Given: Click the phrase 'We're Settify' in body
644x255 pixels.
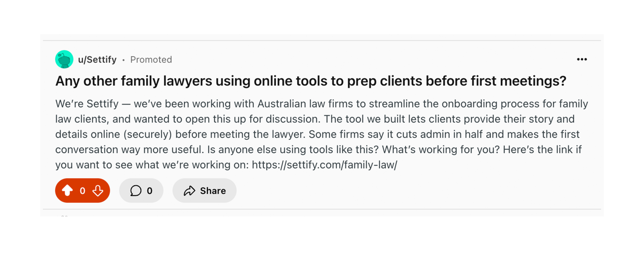Looking at the screenshot, I should click(87, 104).
